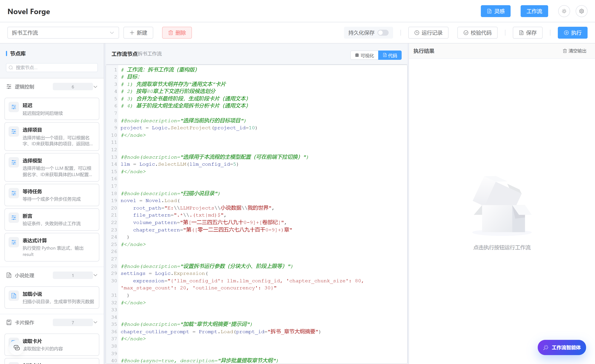
Task: Collapse the 逻辑控制 category
Action: (95, 87)
